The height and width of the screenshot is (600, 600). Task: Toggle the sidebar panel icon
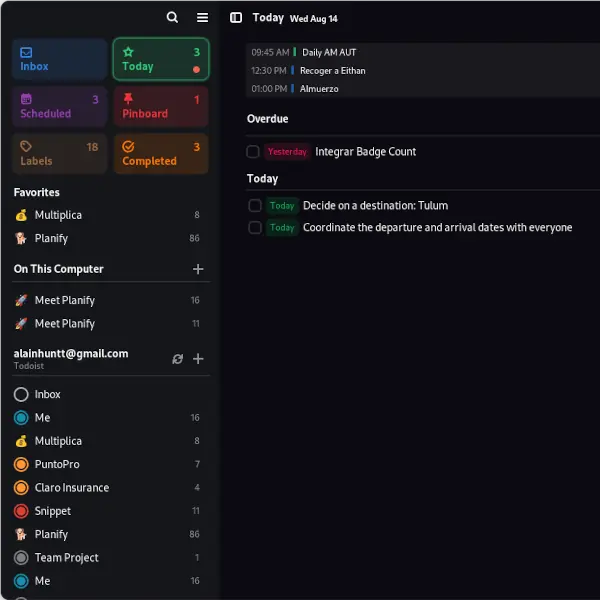pos(236,17)
